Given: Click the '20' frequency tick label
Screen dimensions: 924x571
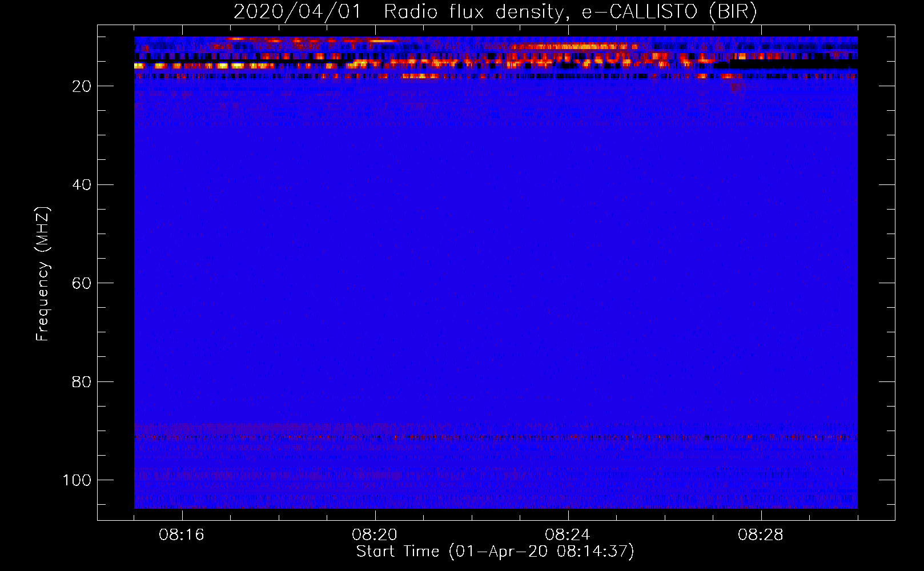Looking at the screenshot, I should coord(82,86).
